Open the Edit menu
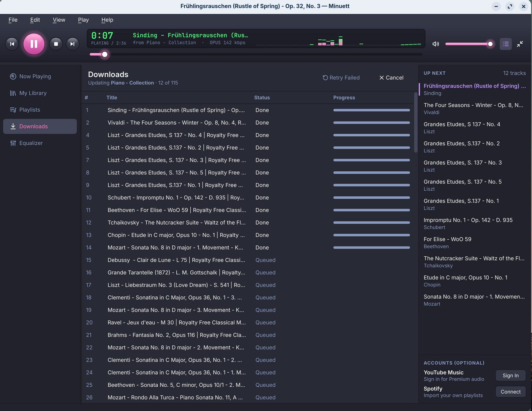 tap(35, 20)
